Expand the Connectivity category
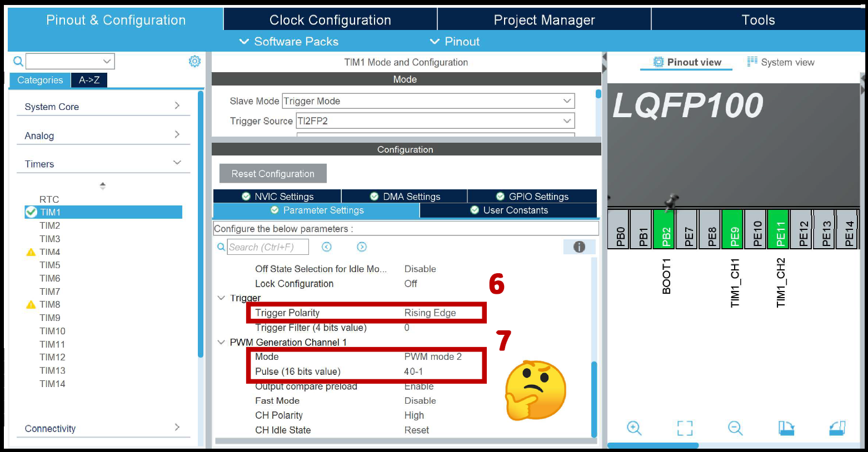 tap(103, 428)
